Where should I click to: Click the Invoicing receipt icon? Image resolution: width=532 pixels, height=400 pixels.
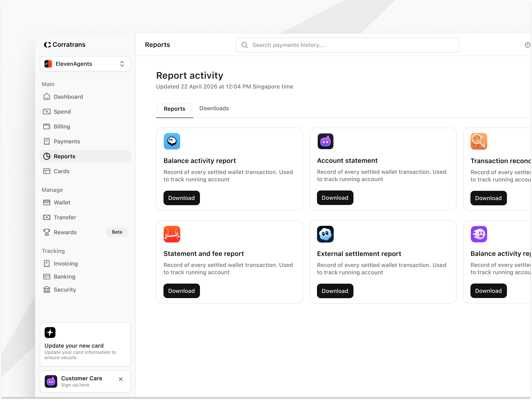[x=47, y=263]
